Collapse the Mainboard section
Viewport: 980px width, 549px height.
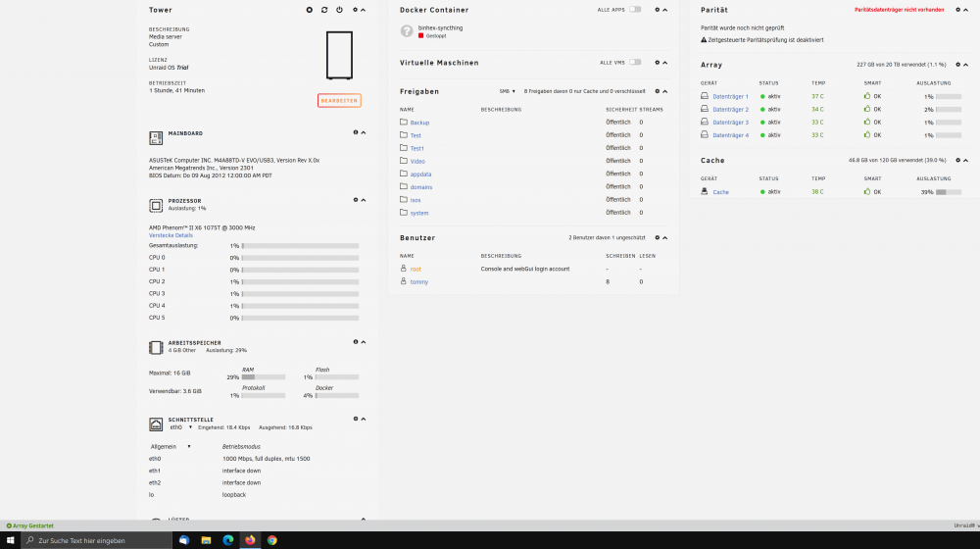click(364, 132)
